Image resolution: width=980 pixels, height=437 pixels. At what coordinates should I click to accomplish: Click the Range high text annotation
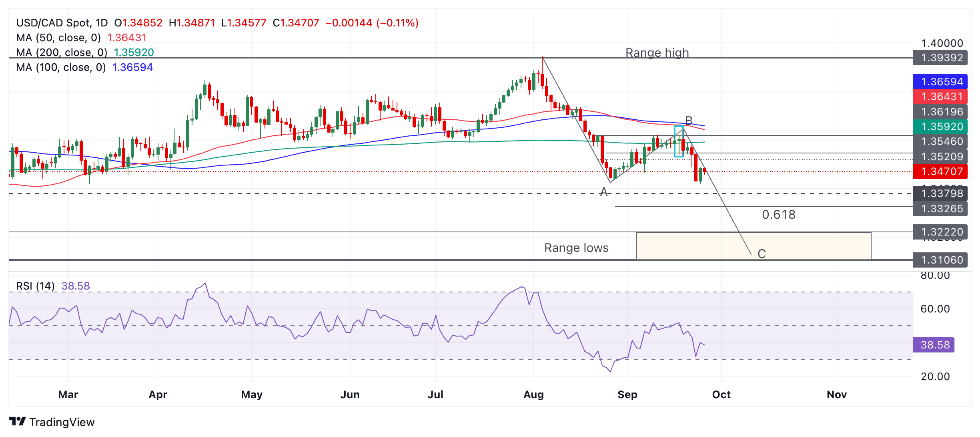(x=657, y=53)
